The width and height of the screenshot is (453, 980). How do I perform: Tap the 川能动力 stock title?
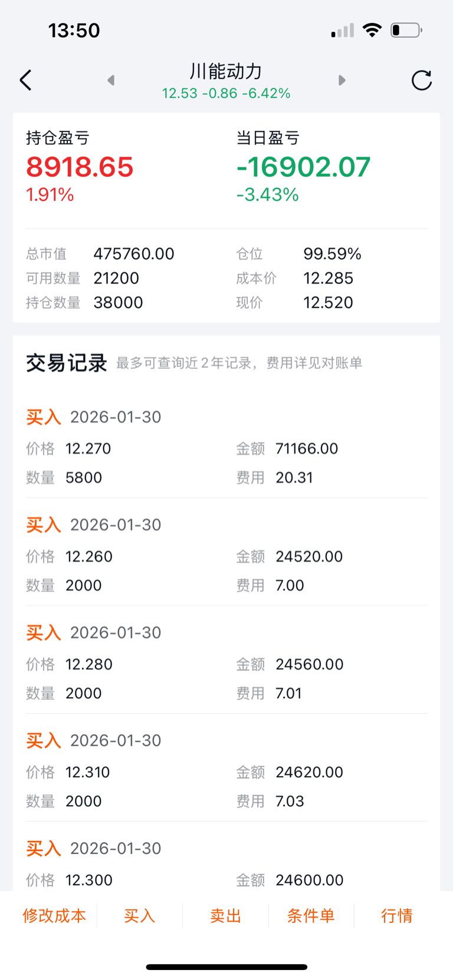pyautogui.click(x=226, y=72)
